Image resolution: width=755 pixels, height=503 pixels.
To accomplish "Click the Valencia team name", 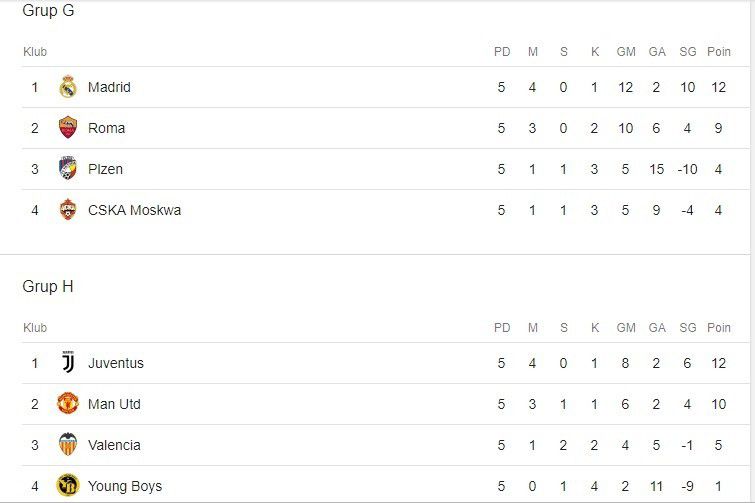I will tap(114, 445).
